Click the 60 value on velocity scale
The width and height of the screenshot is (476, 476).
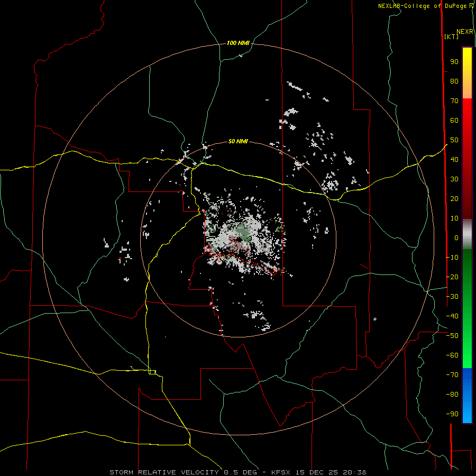454,121
